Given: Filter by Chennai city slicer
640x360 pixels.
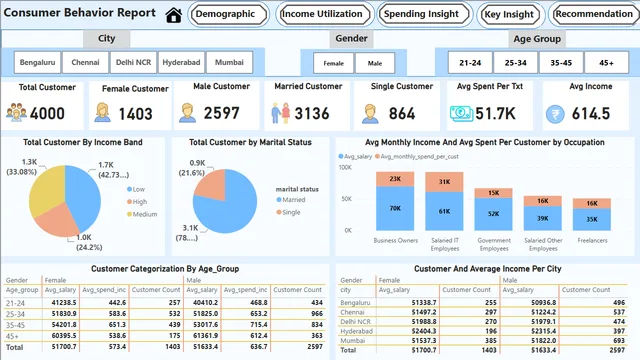Looking at the screenshot, I should pos(85,62).
